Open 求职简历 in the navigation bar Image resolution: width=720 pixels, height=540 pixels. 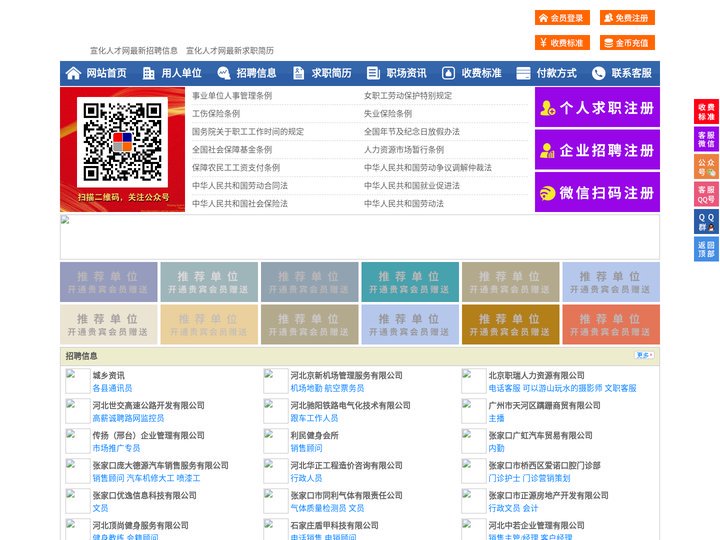(332, 73)
